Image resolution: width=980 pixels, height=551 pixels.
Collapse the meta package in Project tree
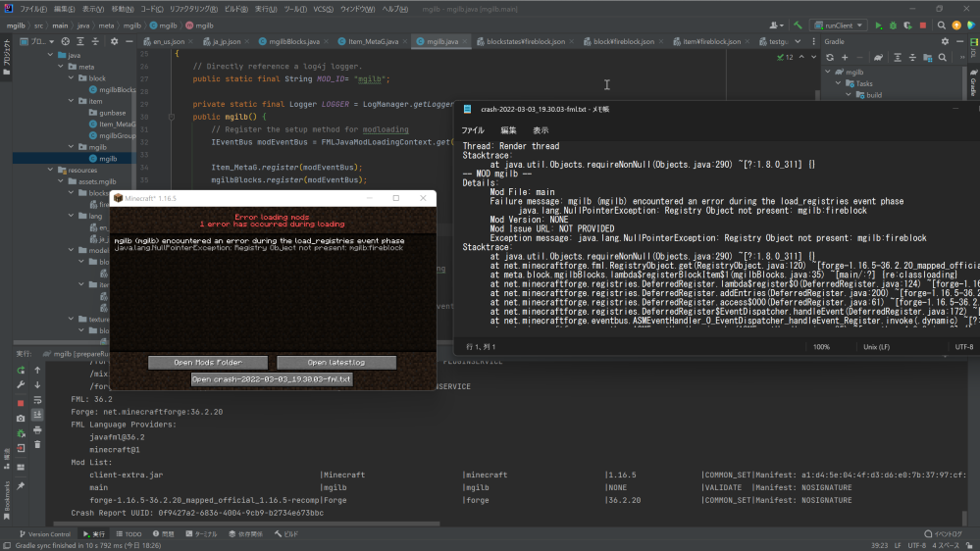[61, 67]
